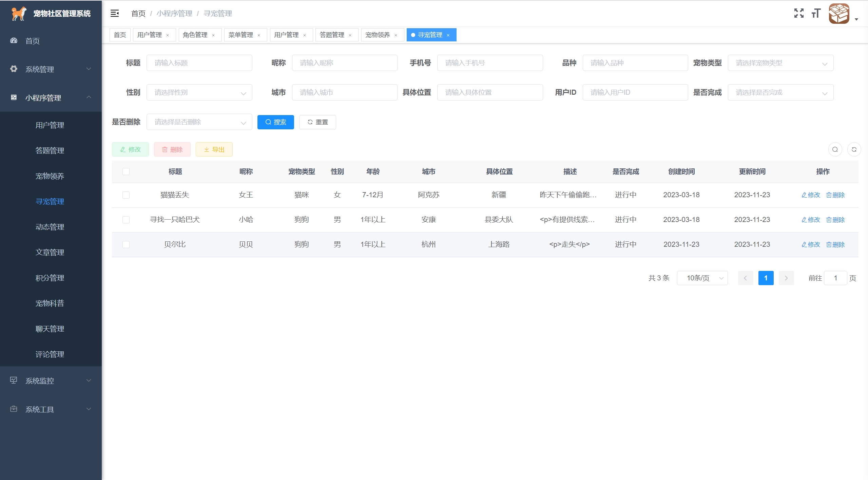
Task: Refresh table with circular refresh icon
Action: [854, 149]
